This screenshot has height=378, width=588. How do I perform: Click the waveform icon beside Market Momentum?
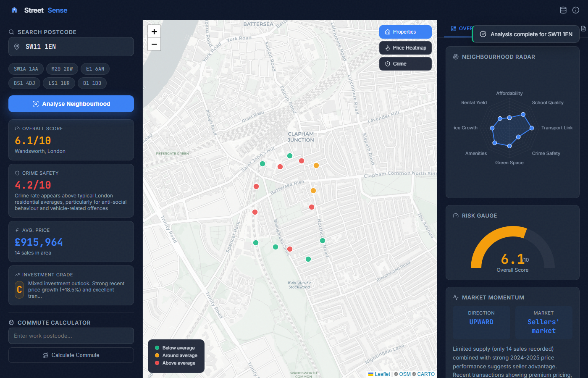click(x=455, y=297)
